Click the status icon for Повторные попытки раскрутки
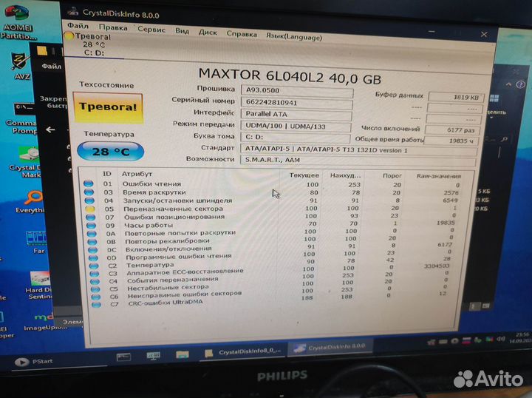Image resolution: width=532 pixels, height=398 pixels. [x=92, y=234]
